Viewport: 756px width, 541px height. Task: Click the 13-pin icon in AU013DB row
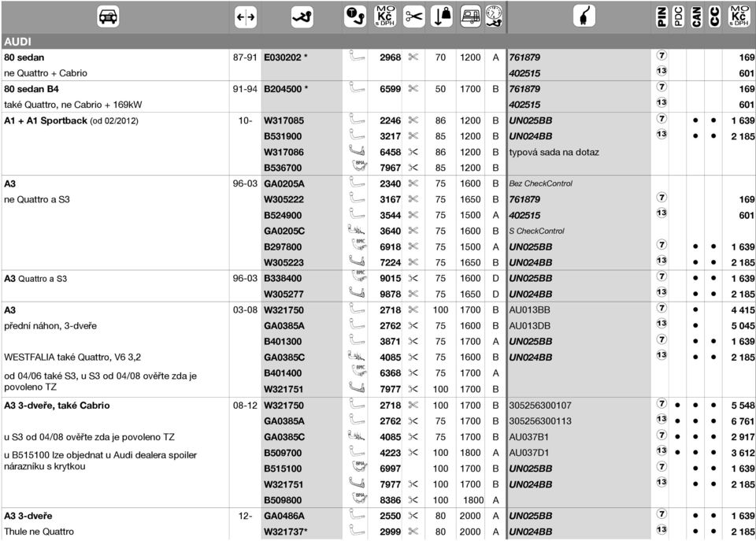coord(661,324)
